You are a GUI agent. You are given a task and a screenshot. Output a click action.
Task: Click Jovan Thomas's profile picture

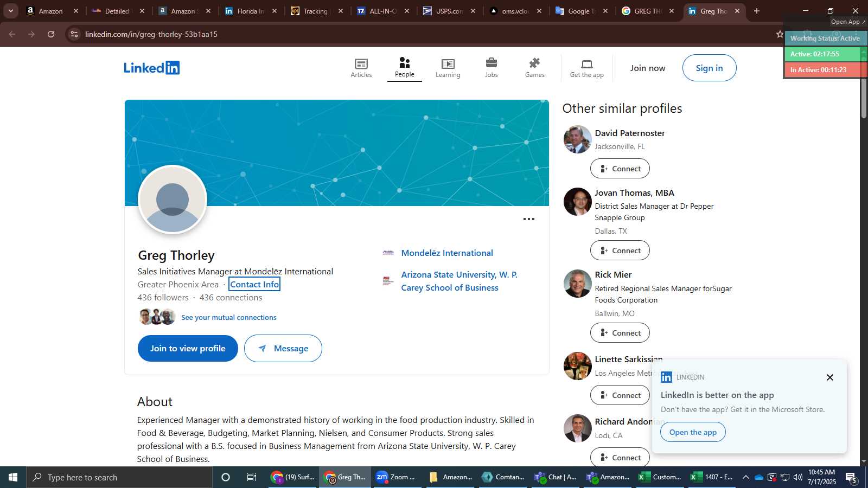coord(577,202)
